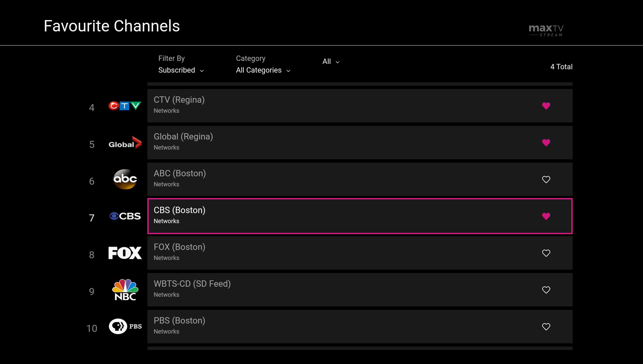Viewport: 643px width, 364px height.
Task: Click the Global channel logo
Action: coord(125,143)
